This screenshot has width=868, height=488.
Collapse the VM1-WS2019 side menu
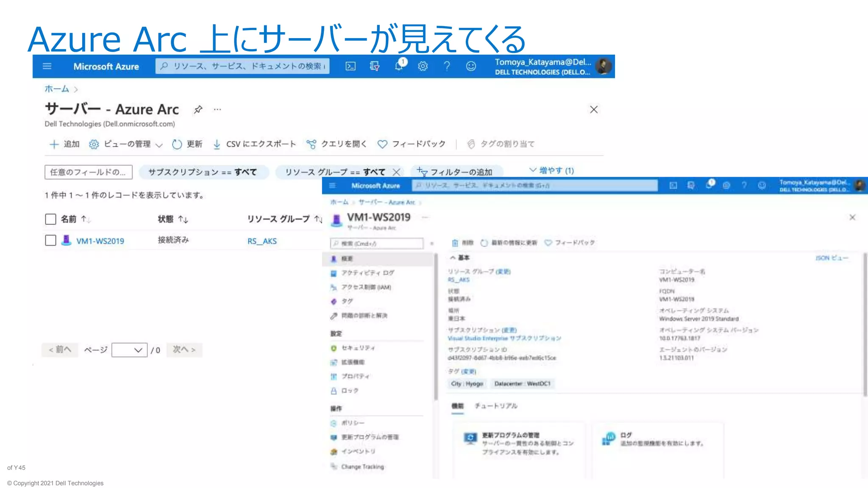point(432,243)
